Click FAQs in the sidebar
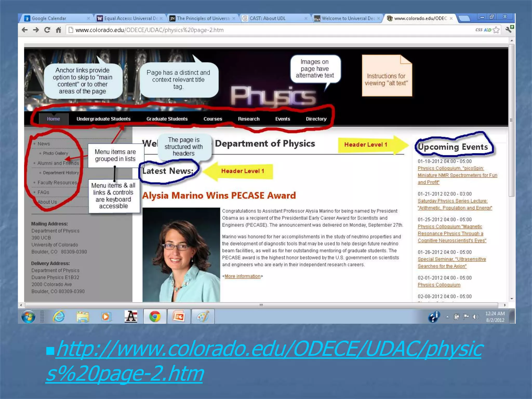This screenshot has width=532, height=399. (x=43, y=192)
